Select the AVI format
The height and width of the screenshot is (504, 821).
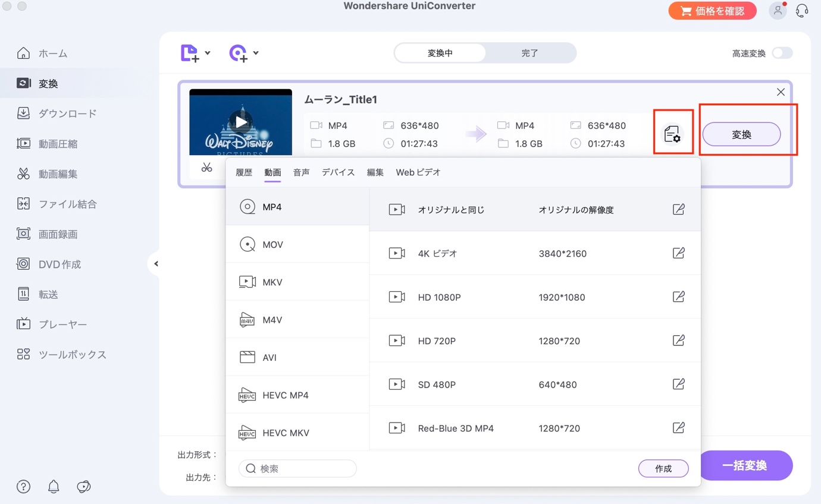coord(297,357)
